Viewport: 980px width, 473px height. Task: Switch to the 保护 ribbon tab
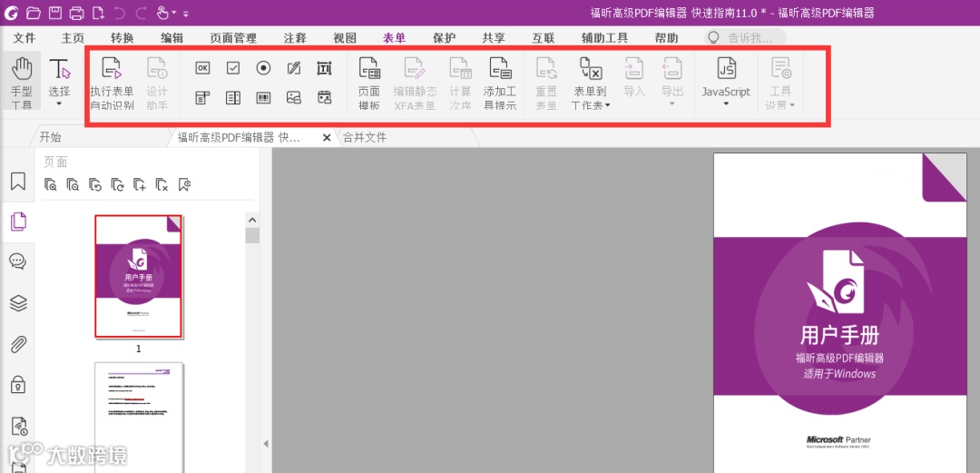tap(445, 38)
